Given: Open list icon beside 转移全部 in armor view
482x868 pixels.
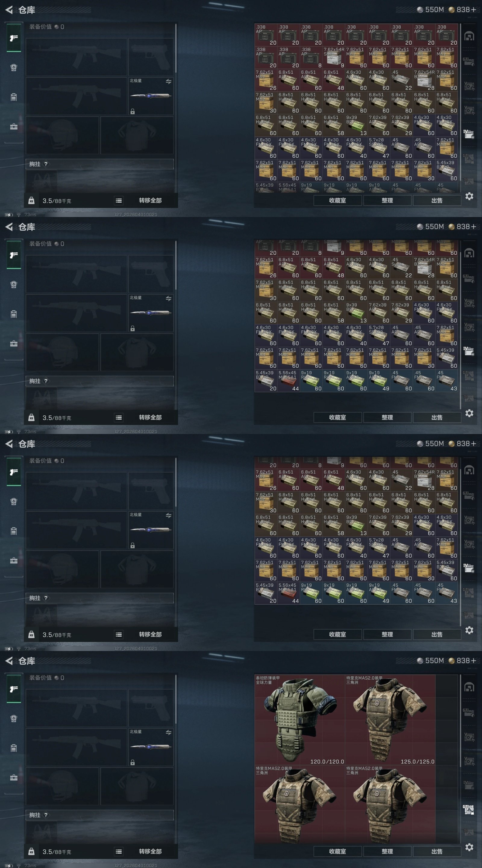Looking at the screenshot, I should pos(119,851).
